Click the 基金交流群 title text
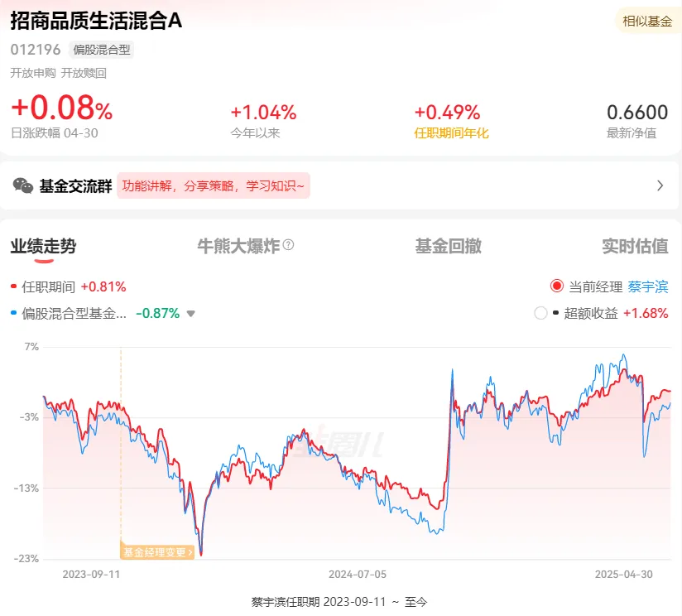 pyautogui.click(x=75, y=185)
